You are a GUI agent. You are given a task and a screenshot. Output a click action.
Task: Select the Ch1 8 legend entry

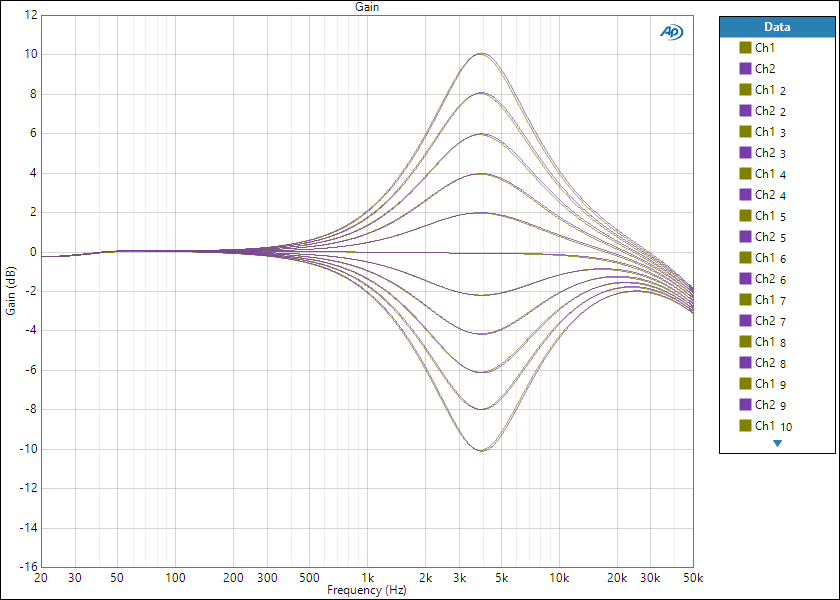pyautogui.click(x=763, y=341)
